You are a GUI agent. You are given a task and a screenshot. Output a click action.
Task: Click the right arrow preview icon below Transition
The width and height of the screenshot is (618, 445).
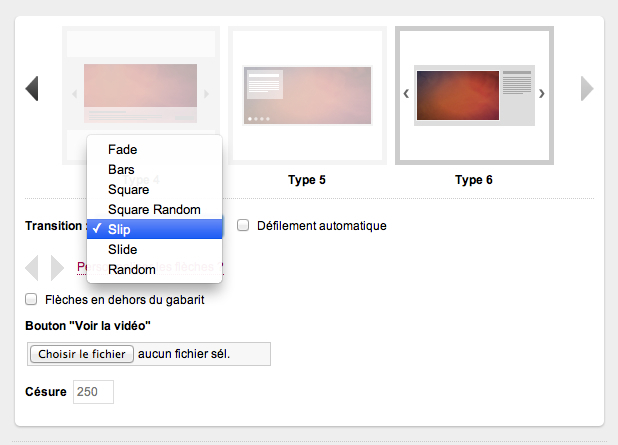pos(57,267)
